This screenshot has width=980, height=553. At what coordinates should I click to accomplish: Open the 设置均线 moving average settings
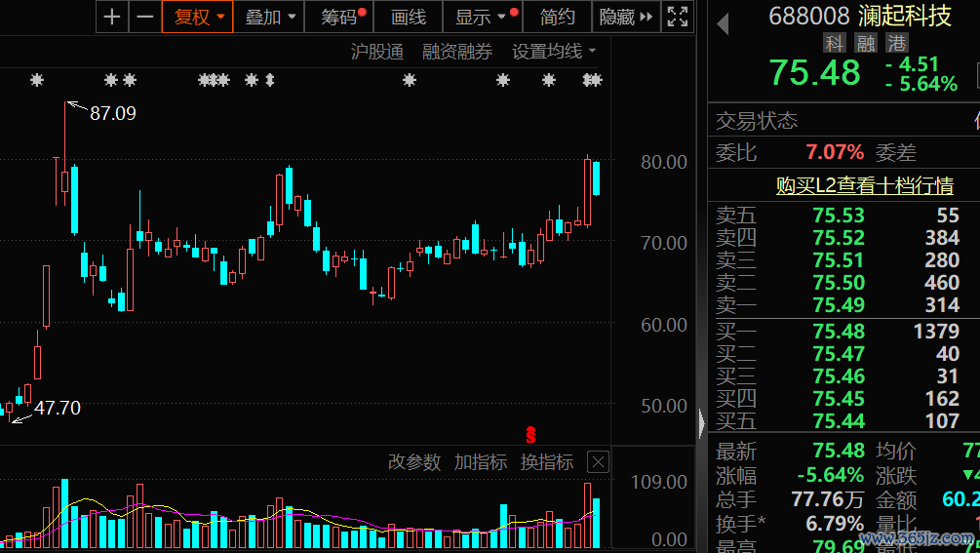(554, 52)
